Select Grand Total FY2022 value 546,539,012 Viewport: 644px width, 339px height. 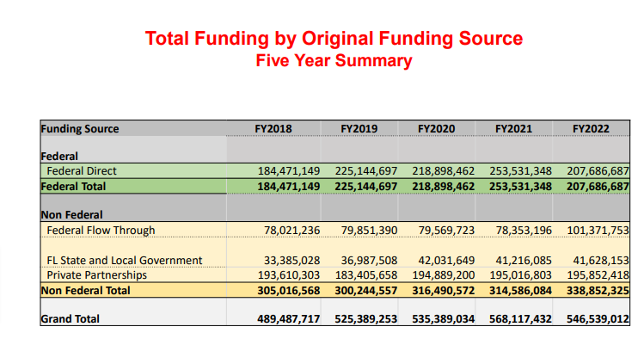[598, 319]
